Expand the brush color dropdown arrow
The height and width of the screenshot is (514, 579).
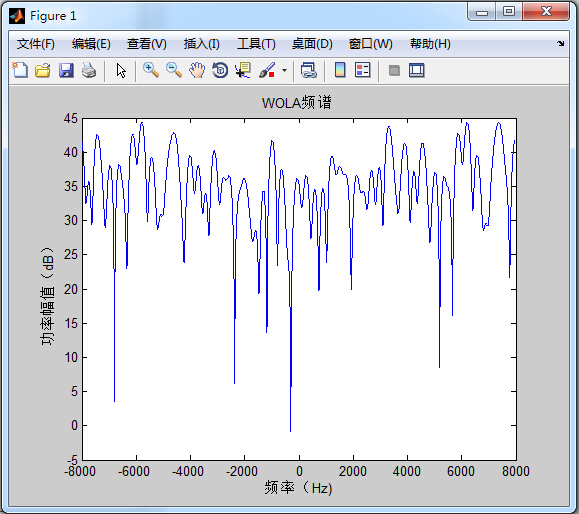pyautogui.click(x=284, y=70)
